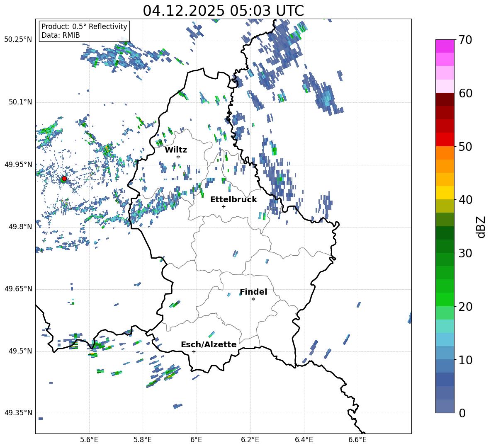This screenshot has width=491, height=448.
Task: Click the dBZ colorbar axis label
Action: point(481,227)
